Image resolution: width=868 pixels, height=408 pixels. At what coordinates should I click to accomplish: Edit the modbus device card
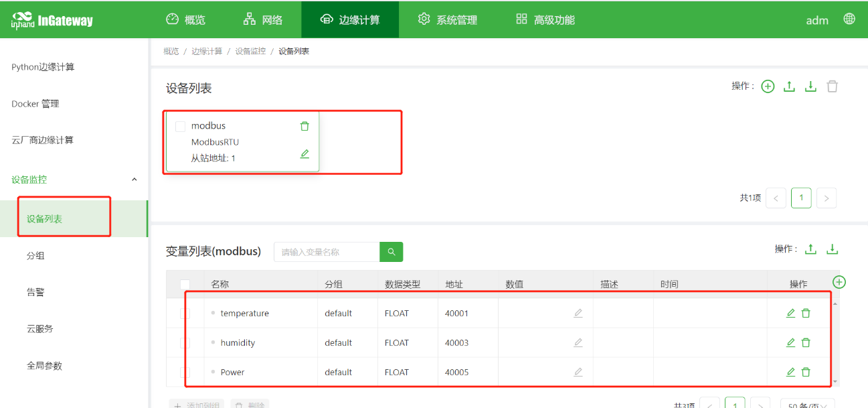[305, 154]
